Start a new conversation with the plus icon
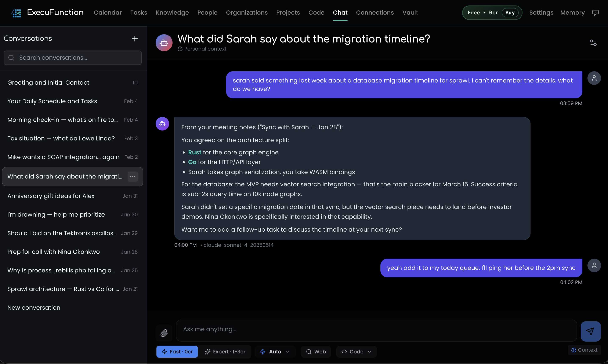 pyautogui.click(x=135, y=38)
